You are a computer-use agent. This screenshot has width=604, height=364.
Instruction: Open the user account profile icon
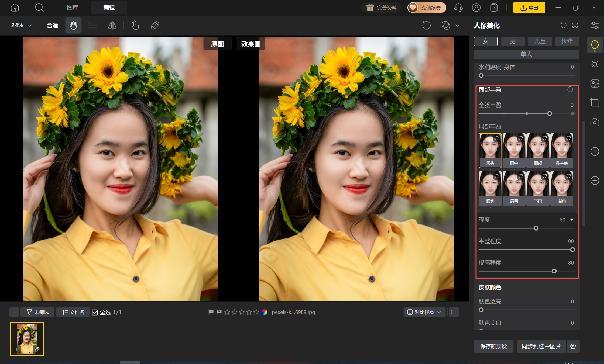click(x=476, y=8)
